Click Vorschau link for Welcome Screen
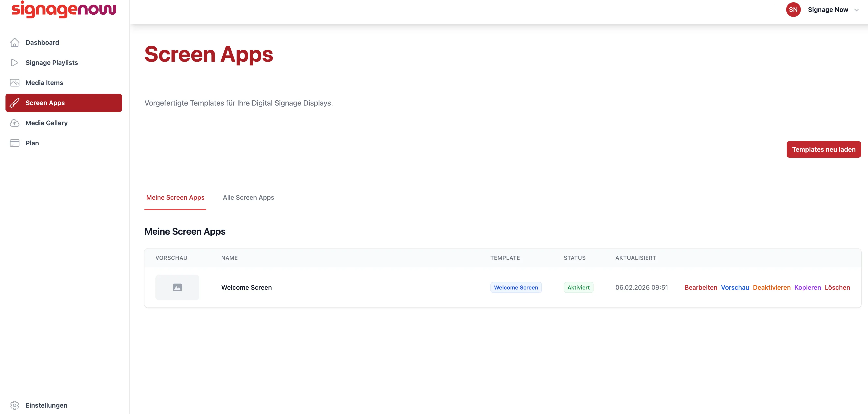The height and width of the screenshot is (414, 868). (735, 288)
